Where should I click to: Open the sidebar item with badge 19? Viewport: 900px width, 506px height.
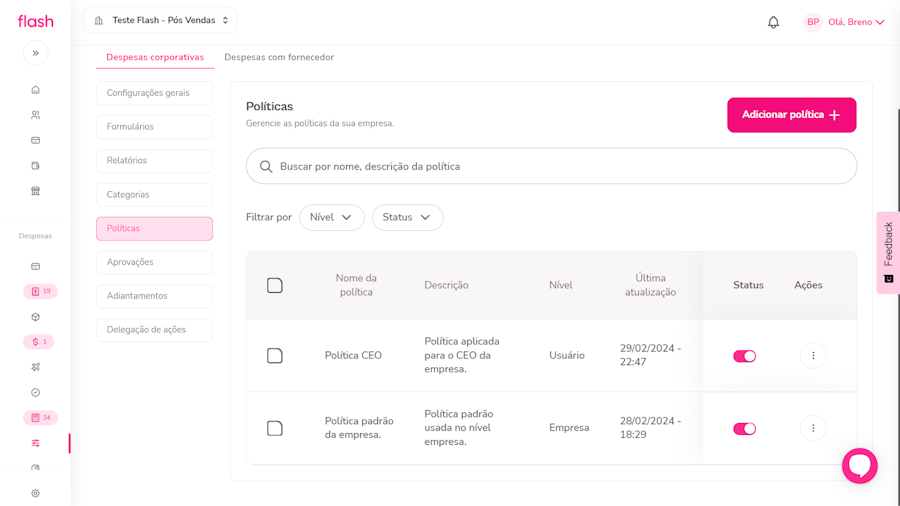coord(40,292)
